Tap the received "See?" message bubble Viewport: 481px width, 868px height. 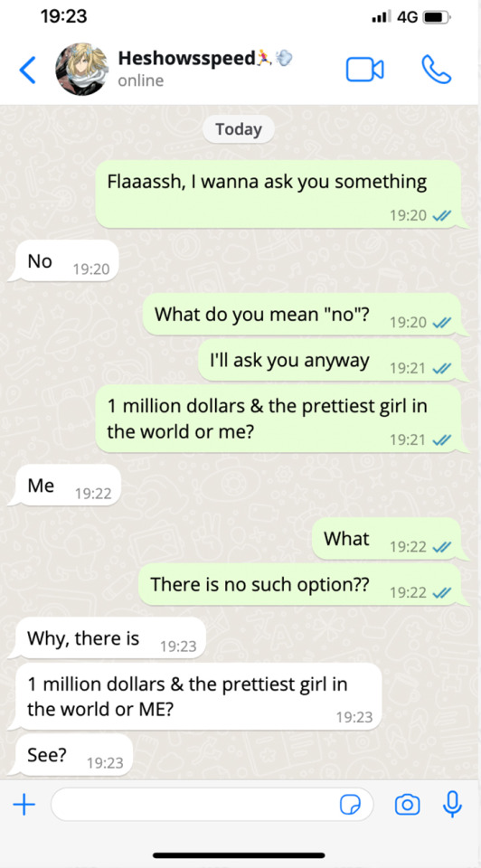coord(73,754)
